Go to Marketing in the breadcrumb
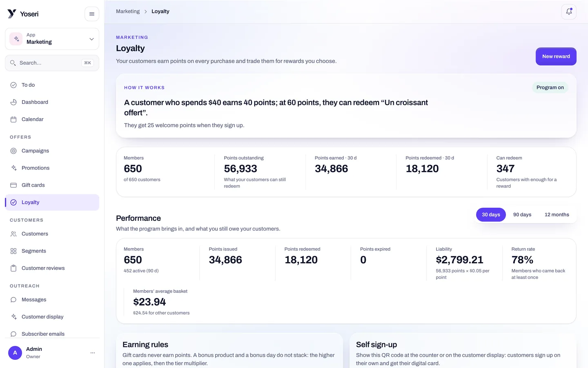This screenshot has height=368, width=588. [128, 11]
